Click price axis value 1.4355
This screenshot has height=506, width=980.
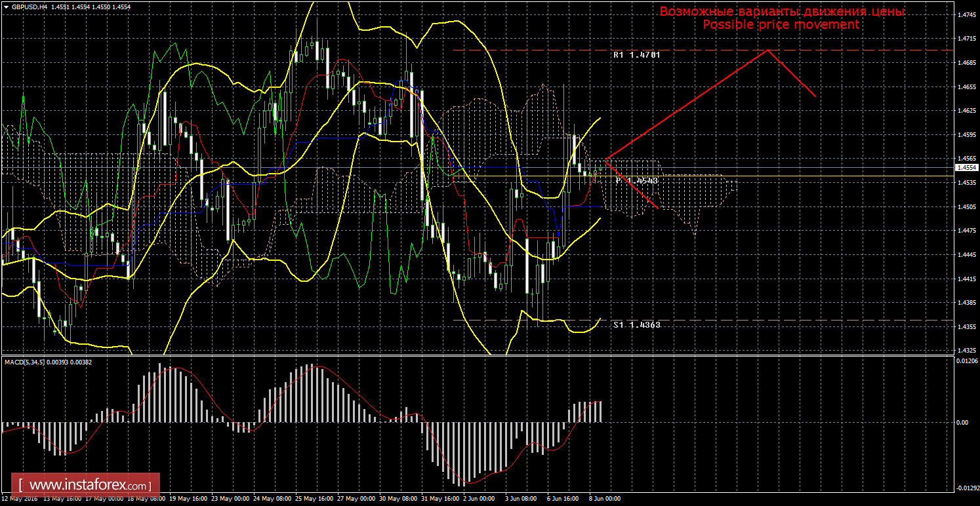coord(966,328)
